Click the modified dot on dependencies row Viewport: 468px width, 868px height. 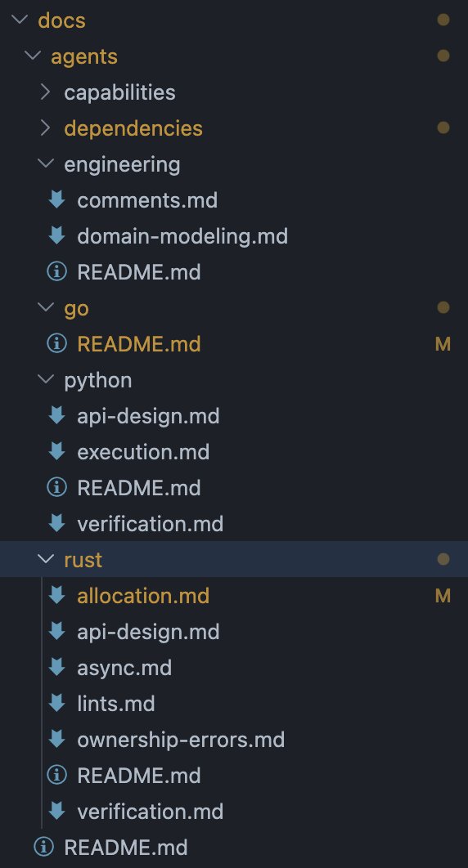[x=443, y=128]
